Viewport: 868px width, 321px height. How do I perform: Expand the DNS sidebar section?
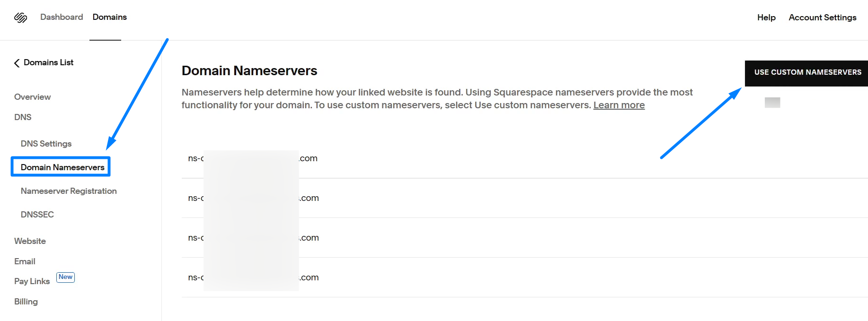(x=23, y=117)
